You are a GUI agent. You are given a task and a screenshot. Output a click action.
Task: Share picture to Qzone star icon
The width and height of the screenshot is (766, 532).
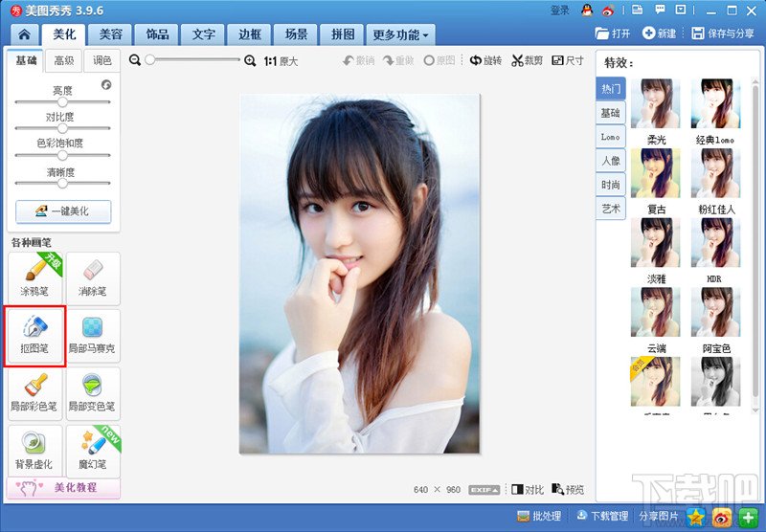point(696,517)
